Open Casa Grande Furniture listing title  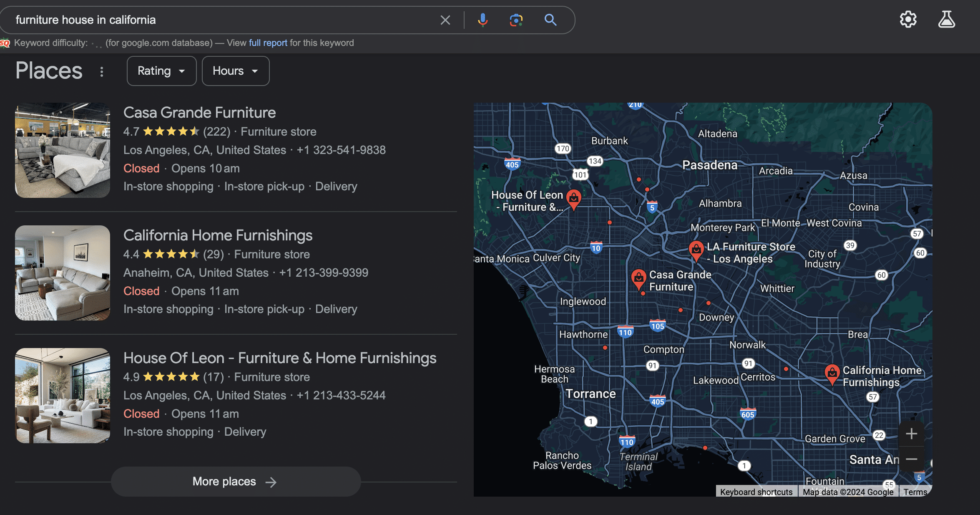click(199, 113)
